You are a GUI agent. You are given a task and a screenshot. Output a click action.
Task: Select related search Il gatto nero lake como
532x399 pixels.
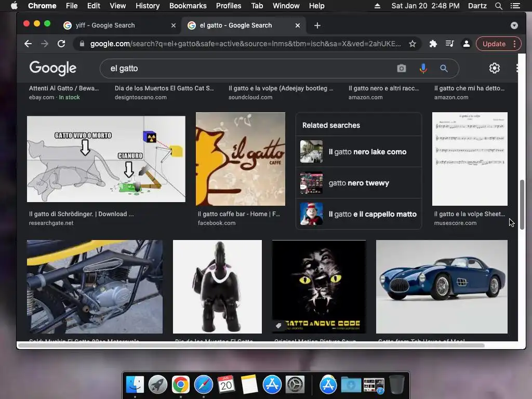[x=358, y=152]
